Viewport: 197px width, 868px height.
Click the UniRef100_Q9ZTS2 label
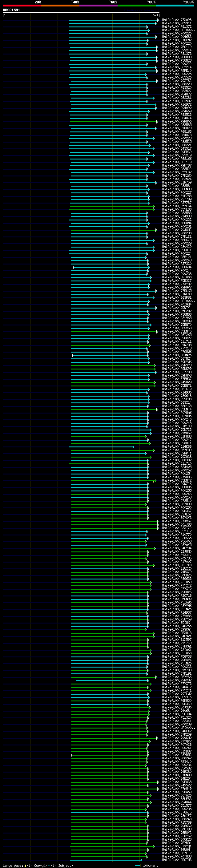(177, 81)
